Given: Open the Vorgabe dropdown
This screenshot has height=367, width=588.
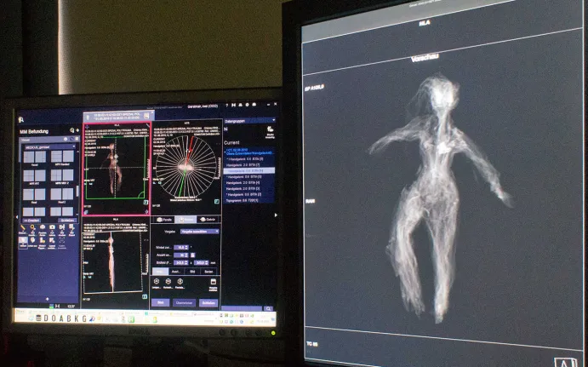Looking at the screenshot, I should coord(199,232).
